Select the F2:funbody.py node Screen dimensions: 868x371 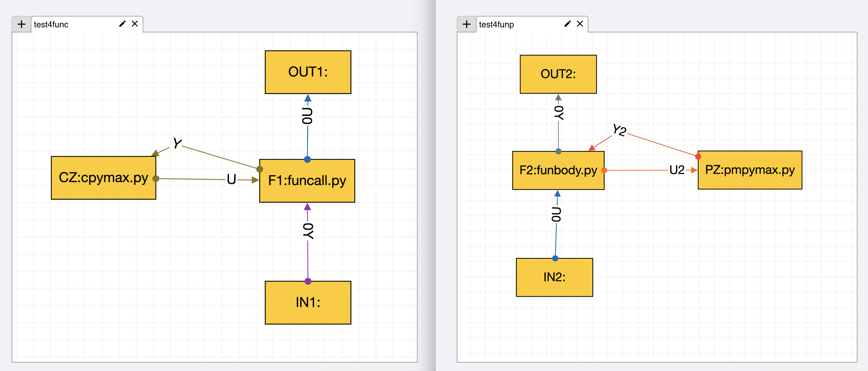(x=558, y=170)
